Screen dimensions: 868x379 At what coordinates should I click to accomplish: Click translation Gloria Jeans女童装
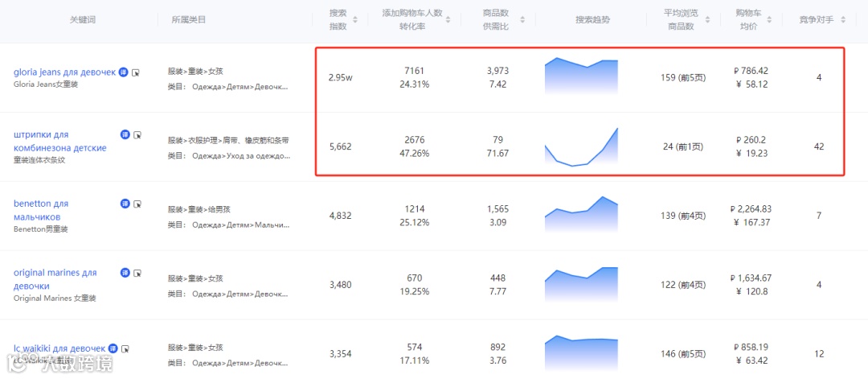[x=46, y=84]
